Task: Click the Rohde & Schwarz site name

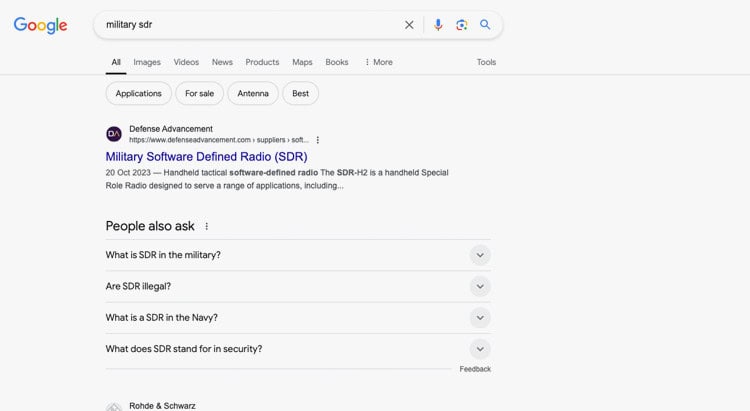Action: [162, 406]
